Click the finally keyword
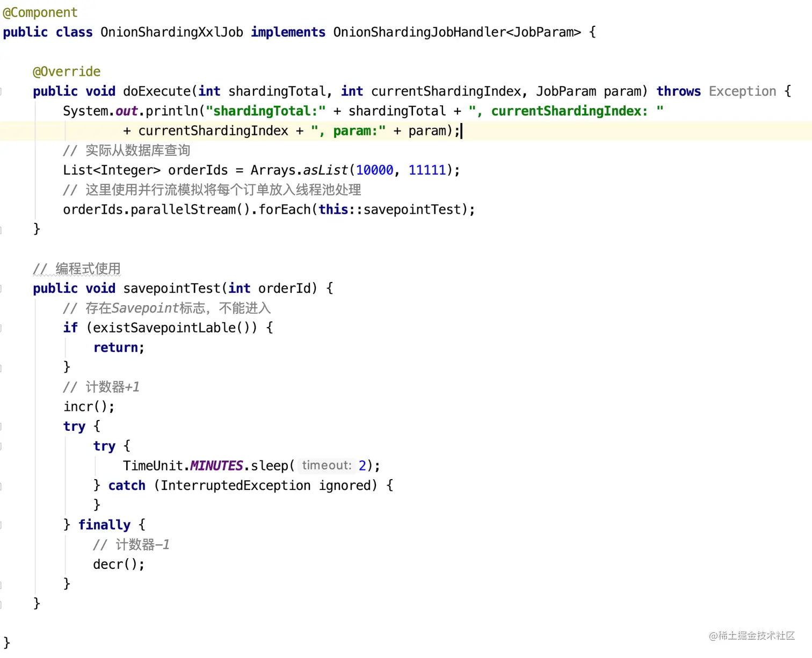The image size is (812, 658). click(x=104, y=525)
